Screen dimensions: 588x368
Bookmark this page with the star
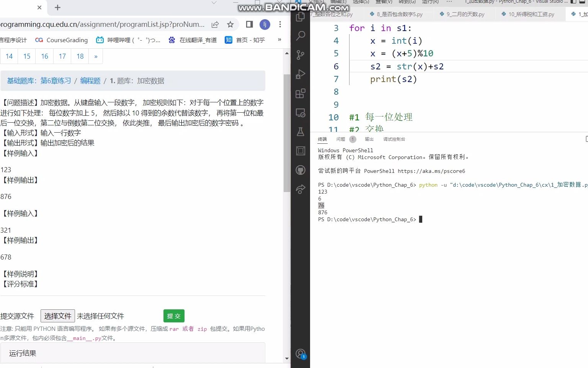click(x=230, y=25)
